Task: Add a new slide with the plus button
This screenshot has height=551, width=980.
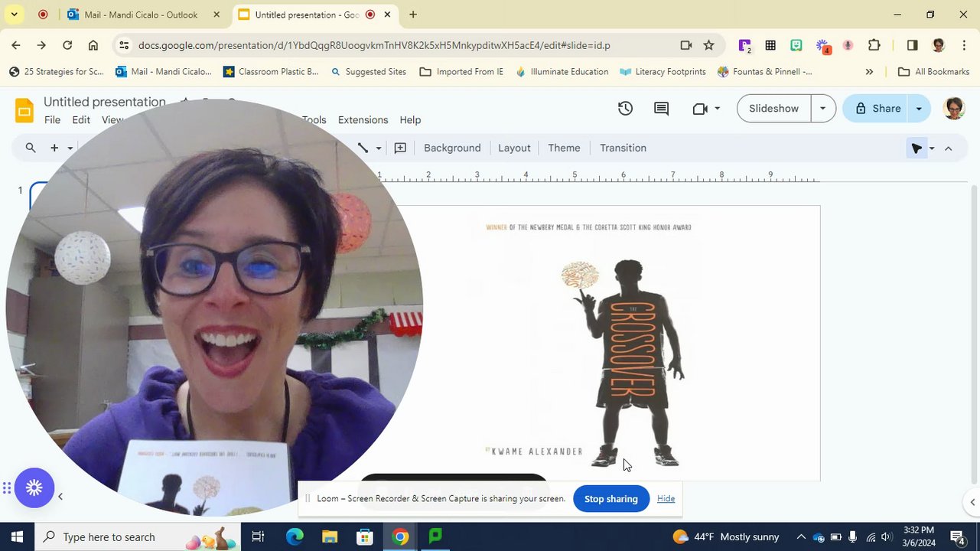Action: point(54,148)
